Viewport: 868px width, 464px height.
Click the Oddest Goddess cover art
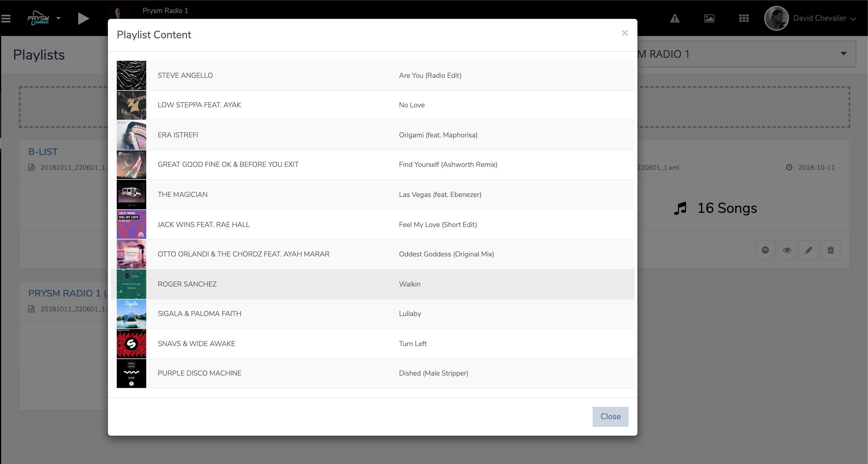pyautogui.click(x=131, y=254)
